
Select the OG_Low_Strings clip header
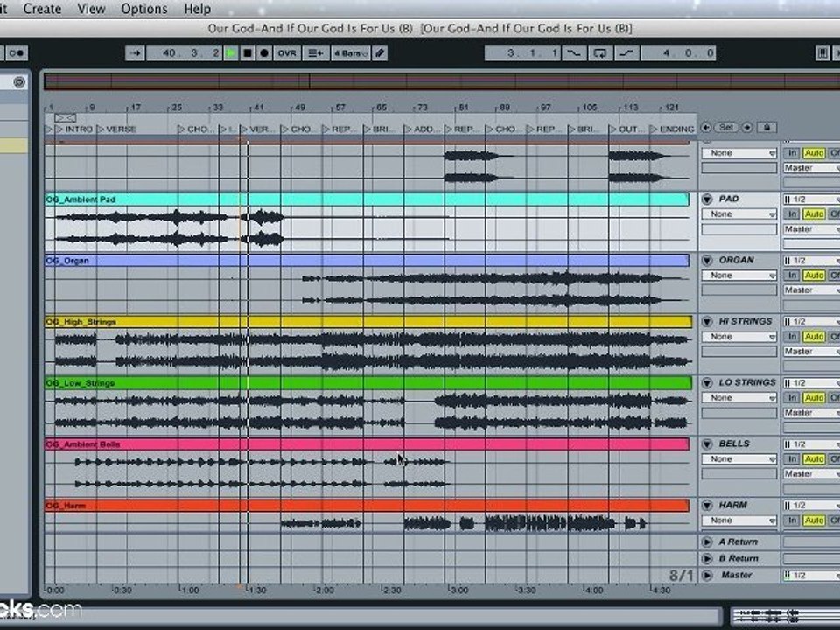pyautogui.click(x=368, y=383)
